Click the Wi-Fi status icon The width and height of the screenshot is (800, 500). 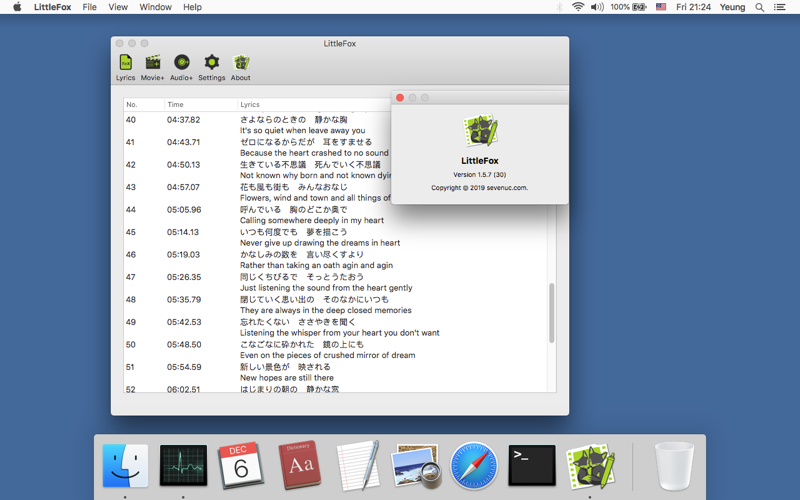[578, 7]
